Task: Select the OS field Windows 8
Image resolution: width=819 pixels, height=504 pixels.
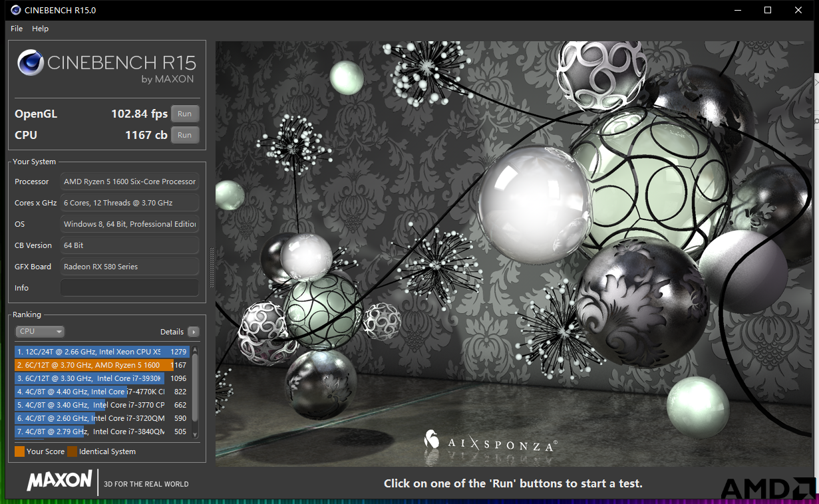Action: click(x=130, y=224)
